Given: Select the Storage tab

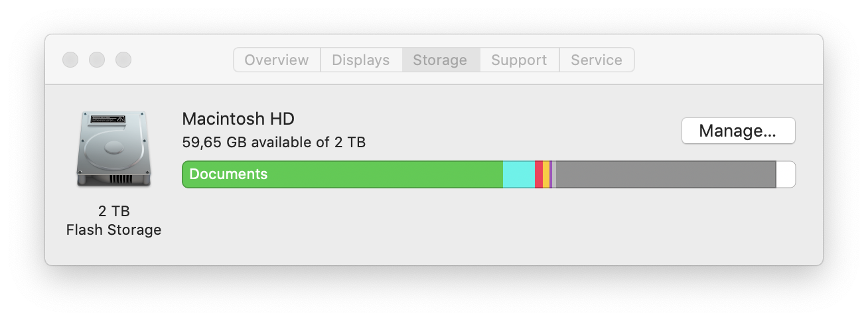Looking at the screenshot, I should coord(441,60).
